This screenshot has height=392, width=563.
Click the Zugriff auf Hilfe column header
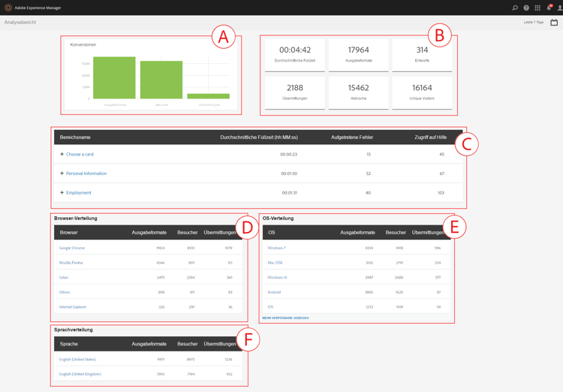pos(431,137)
